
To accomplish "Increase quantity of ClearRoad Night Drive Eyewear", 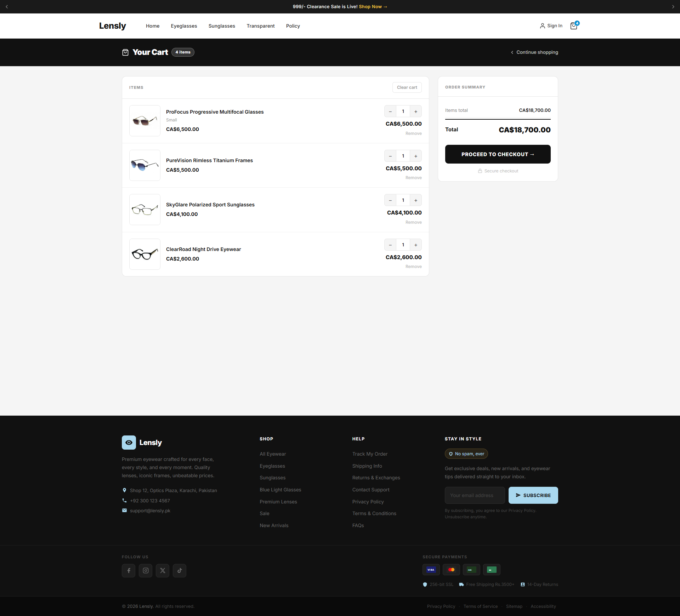I will coord(416,245).
